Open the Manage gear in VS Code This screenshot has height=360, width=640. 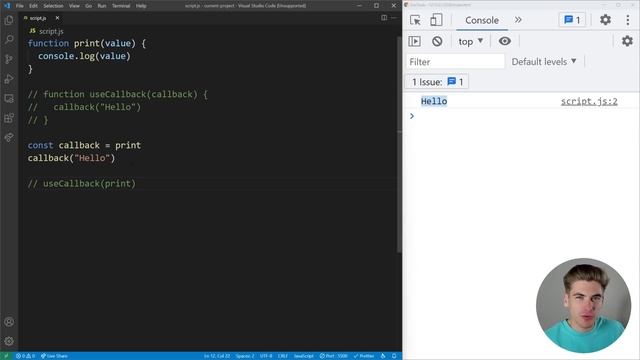coord(9,341)
